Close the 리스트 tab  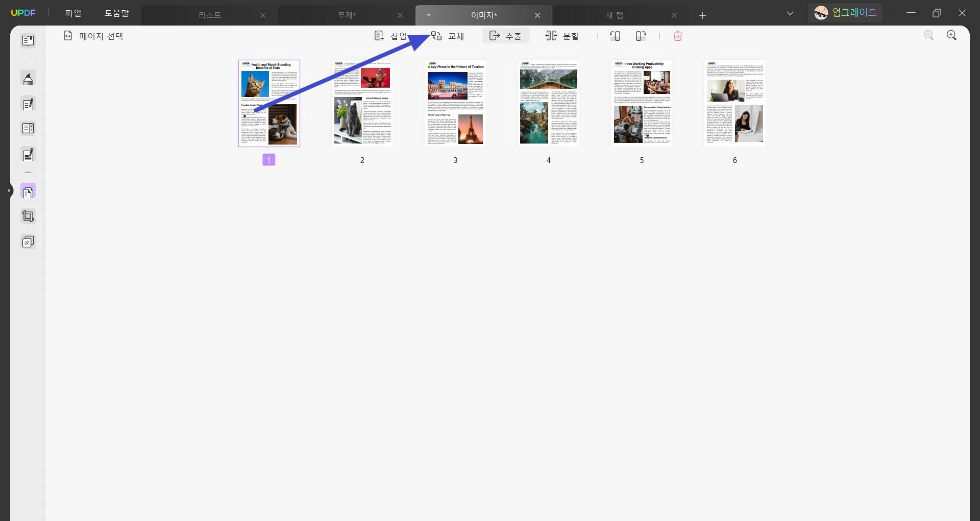coord(263,15)
